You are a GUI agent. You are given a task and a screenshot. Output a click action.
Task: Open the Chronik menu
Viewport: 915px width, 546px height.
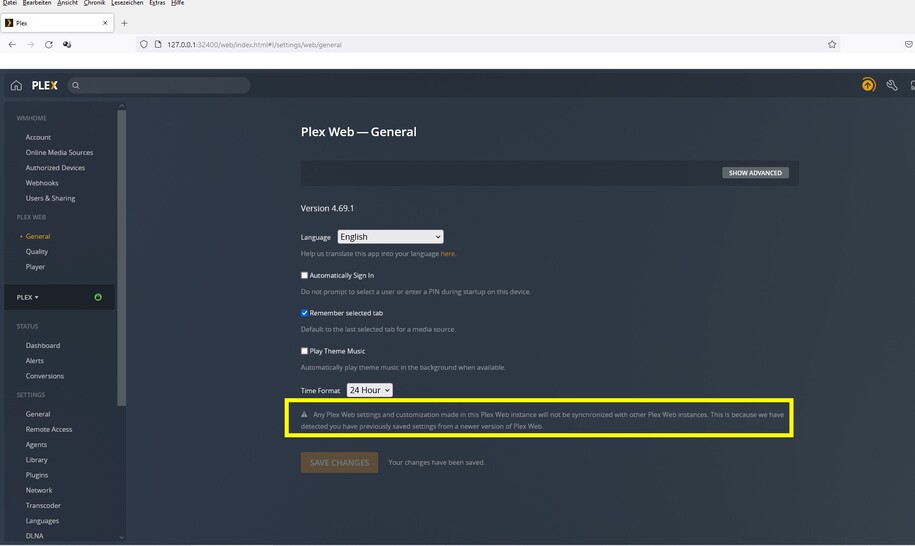[94, 3]
